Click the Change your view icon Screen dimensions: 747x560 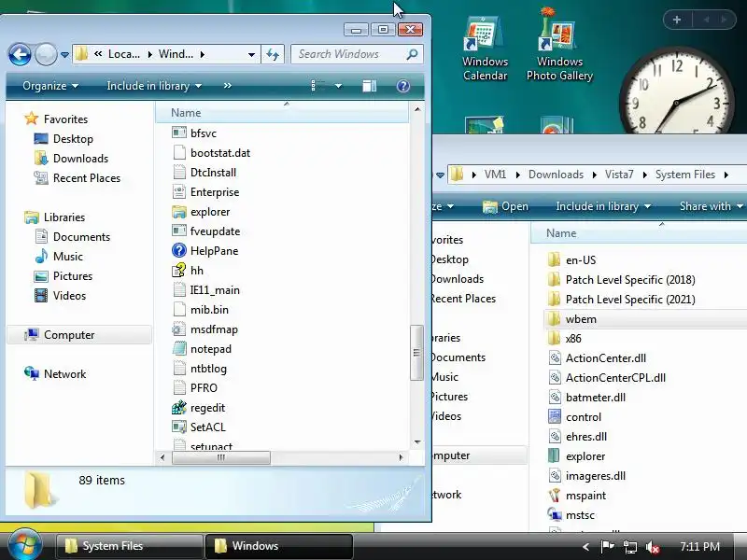click(317, 86)
